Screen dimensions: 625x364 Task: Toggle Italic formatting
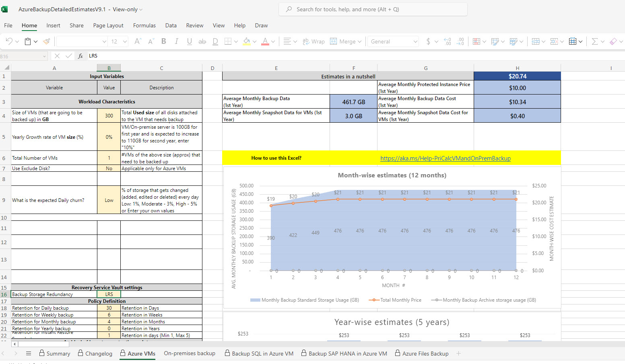[176, 41]
